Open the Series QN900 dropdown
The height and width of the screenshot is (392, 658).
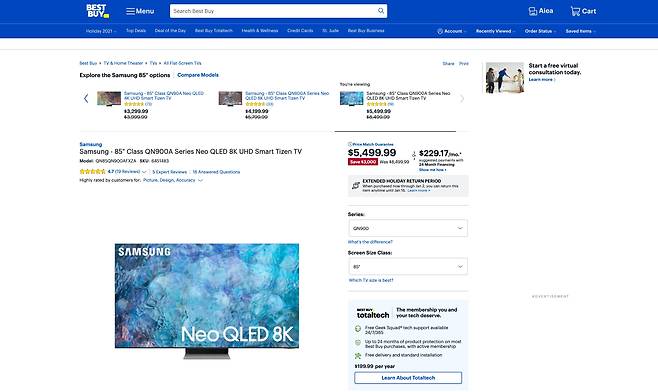pyautogui.click(x=408, y=228)
